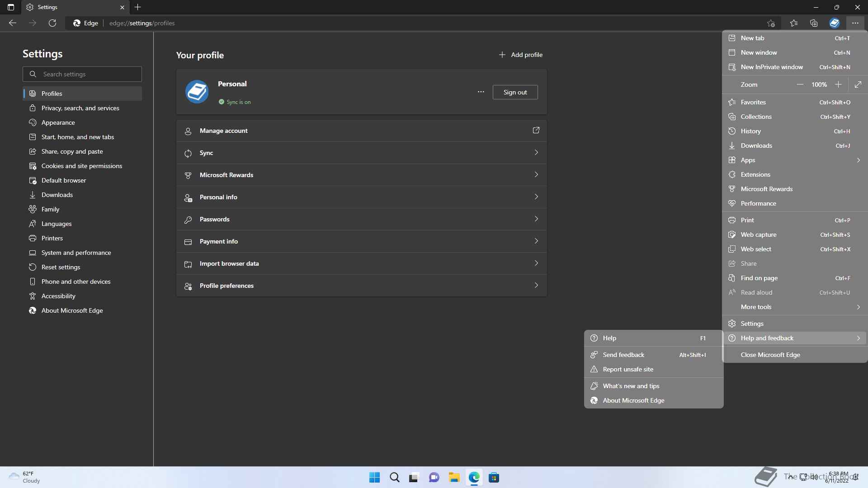
Task: Expand Apps submenu in Edge menu
Action: pos(795,160)
